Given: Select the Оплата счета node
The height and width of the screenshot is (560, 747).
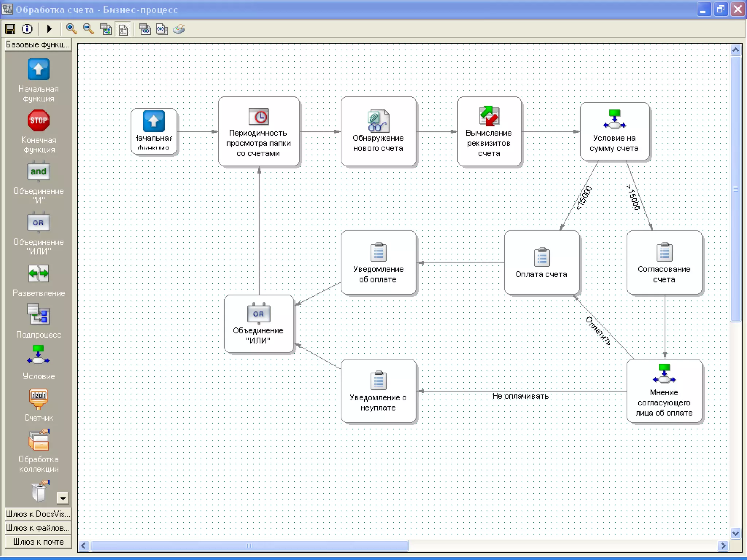Looking at the screenshot, I should click(x=541, y=262).
